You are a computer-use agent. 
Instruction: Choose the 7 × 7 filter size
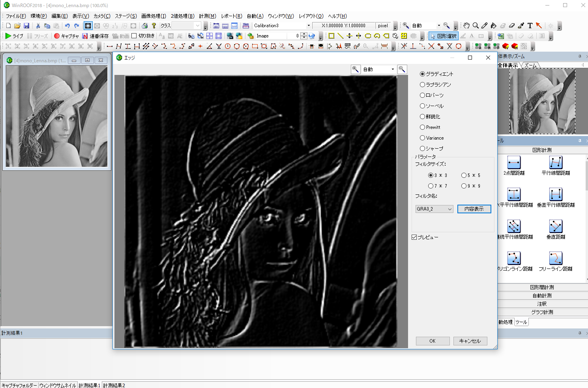tap(438, 186)
